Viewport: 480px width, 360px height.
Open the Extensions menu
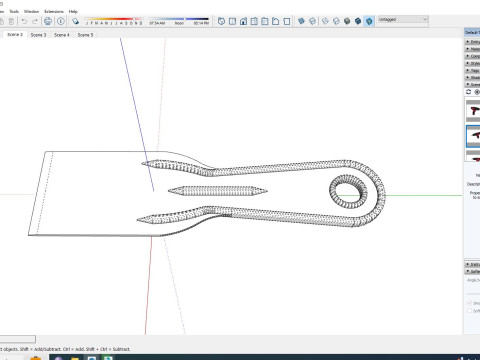pyautogui.click(x=54, y=11)
